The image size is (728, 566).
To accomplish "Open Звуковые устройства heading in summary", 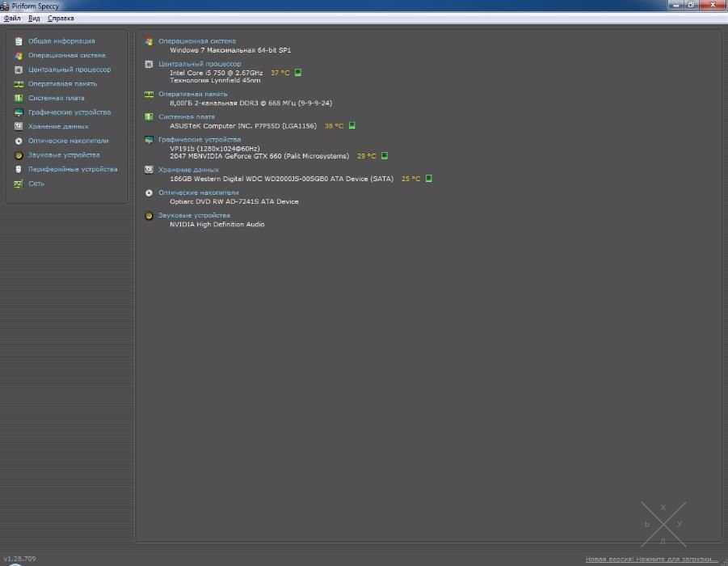I will [x=194, y=215].
